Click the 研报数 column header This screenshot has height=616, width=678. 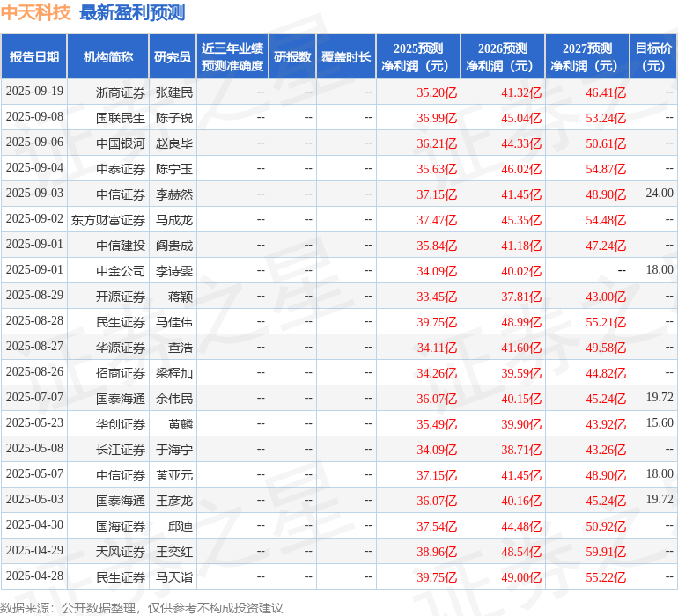click(x=291, y=57)
